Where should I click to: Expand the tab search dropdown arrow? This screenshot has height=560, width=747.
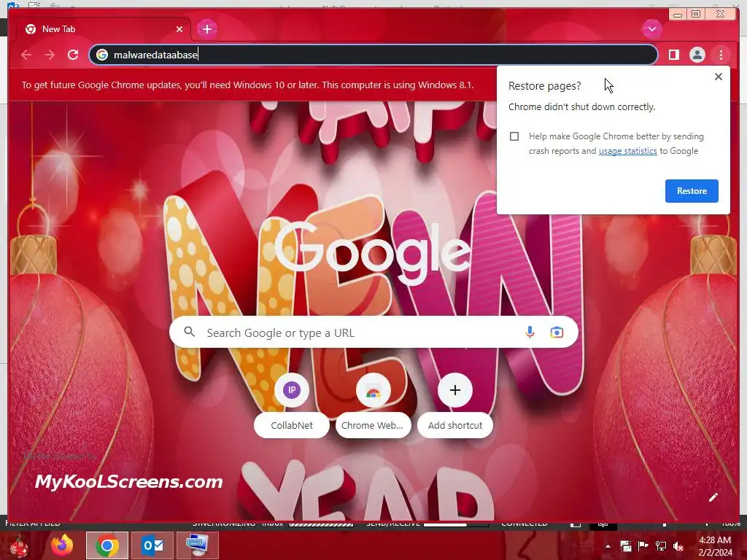coord(651,29)
